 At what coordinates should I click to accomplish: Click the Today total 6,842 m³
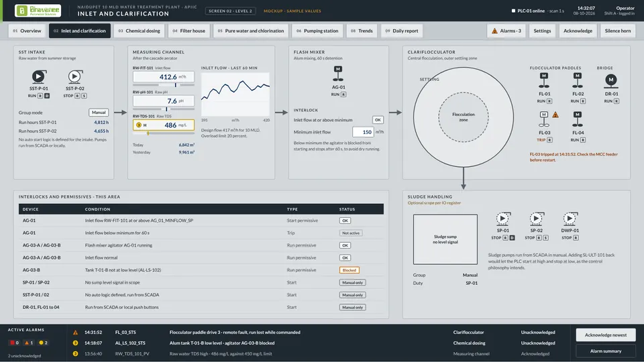[186, 145]
